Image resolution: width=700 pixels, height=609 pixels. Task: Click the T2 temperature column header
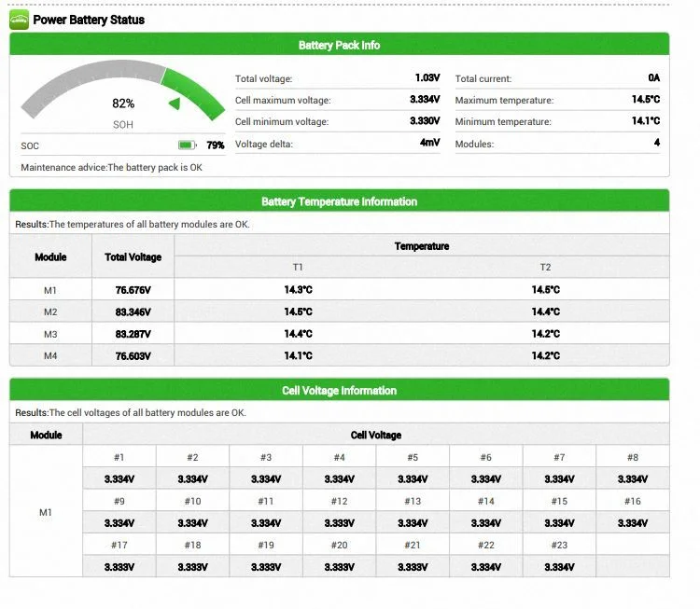tap(546, 267)
